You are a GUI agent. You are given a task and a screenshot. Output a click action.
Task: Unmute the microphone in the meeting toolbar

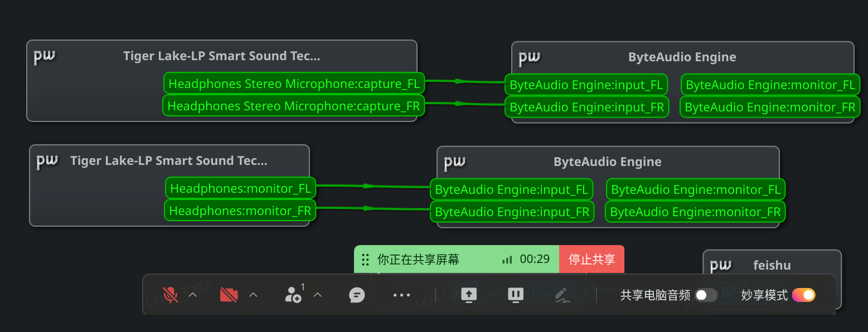point(170,295)
